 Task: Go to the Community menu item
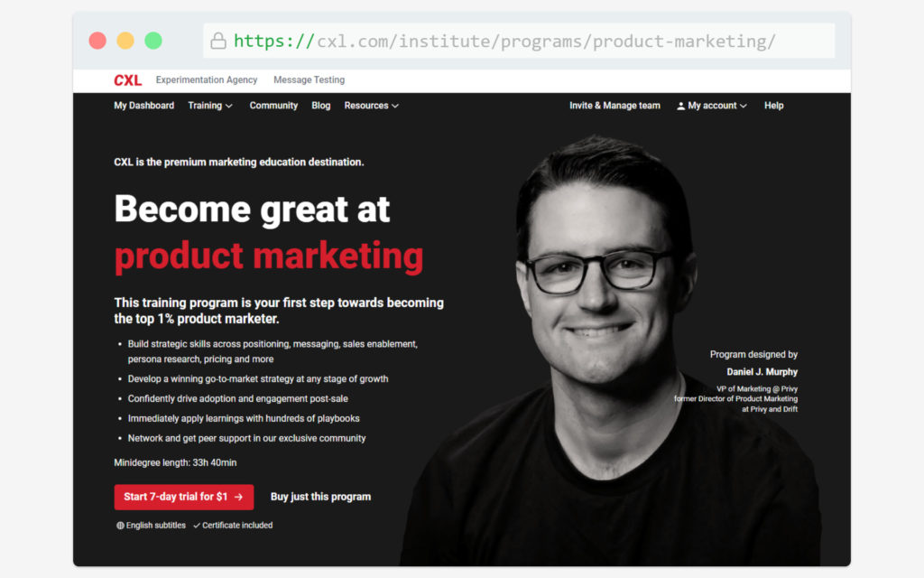(x=273, y=106)
